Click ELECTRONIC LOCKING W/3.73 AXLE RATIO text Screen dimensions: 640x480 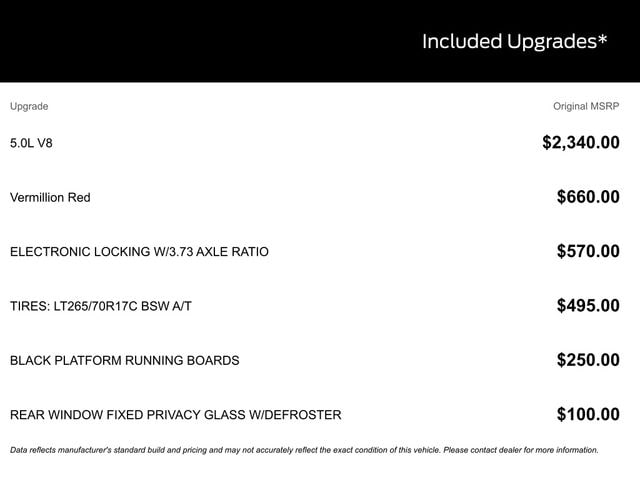click(x=139, y=252)
